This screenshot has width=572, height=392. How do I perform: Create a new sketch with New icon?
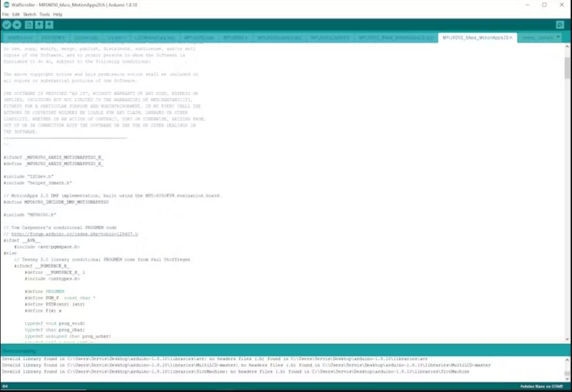[x=29, y=25]
